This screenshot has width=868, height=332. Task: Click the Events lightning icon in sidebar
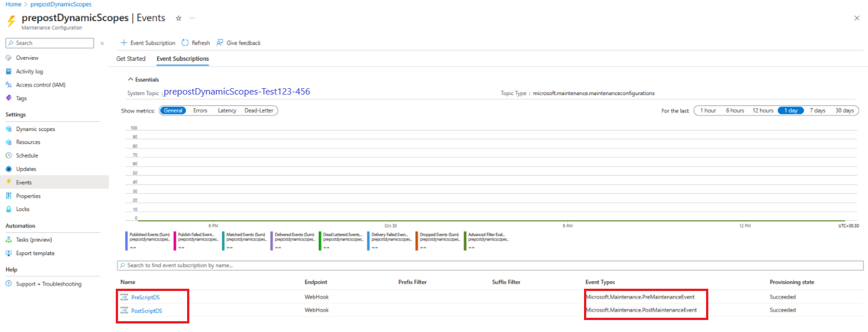click(9, 182)
